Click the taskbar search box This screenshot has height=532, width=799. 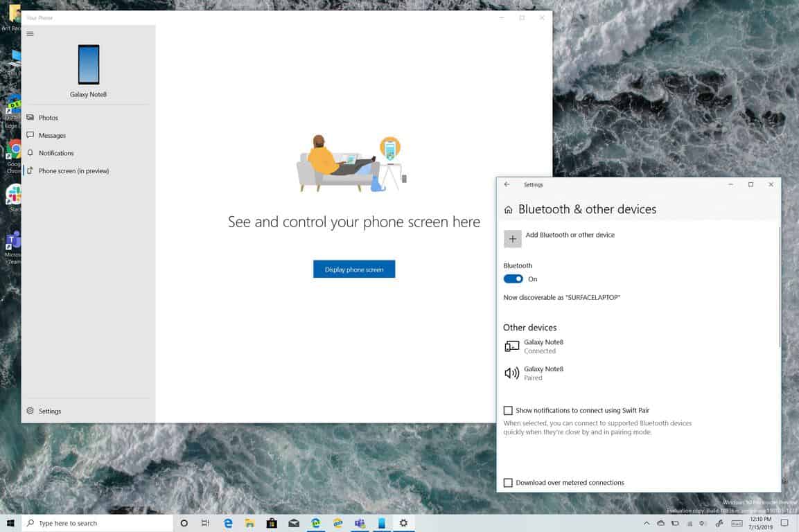pyautogui.click(x=97, y=523)
